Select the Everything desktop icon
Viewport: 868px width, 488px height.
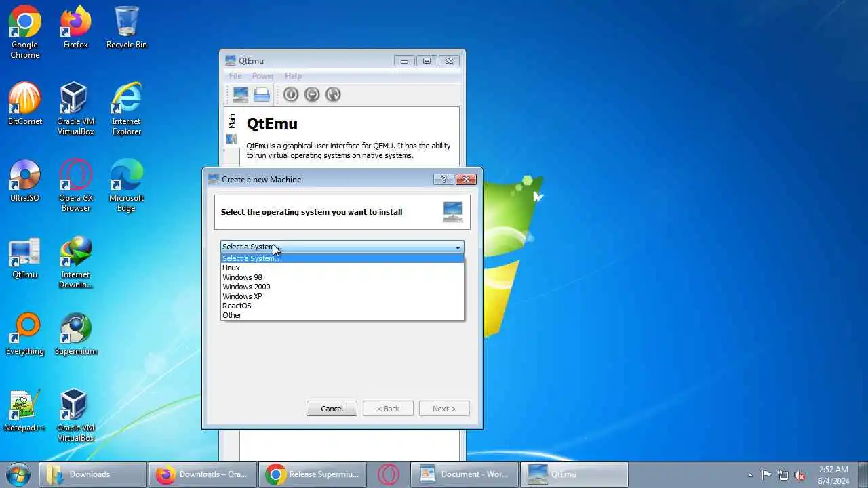[25, 334]
